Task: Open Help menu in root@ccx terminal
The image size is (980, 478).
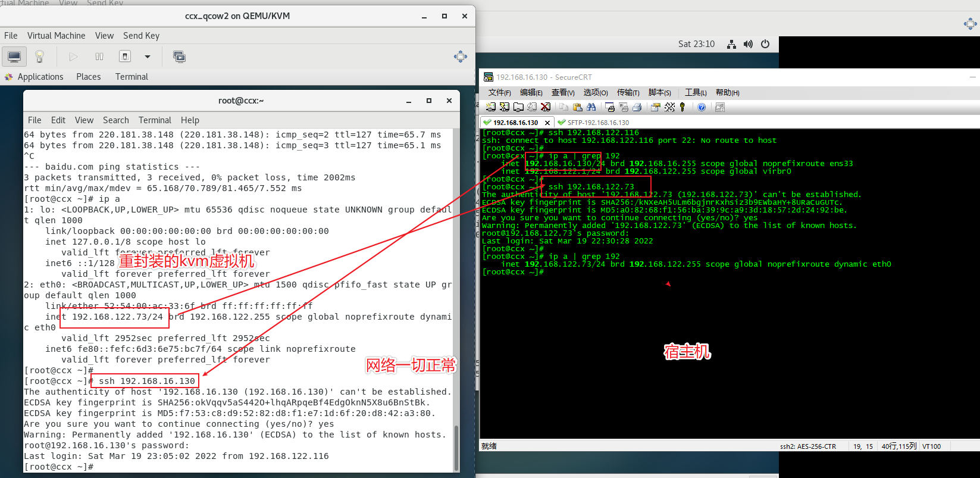Action: click(x=190, y=120)
